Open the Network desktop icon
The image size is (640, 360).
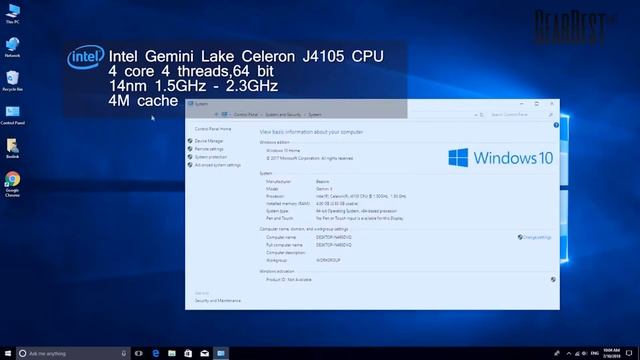[x=12, y=47]
